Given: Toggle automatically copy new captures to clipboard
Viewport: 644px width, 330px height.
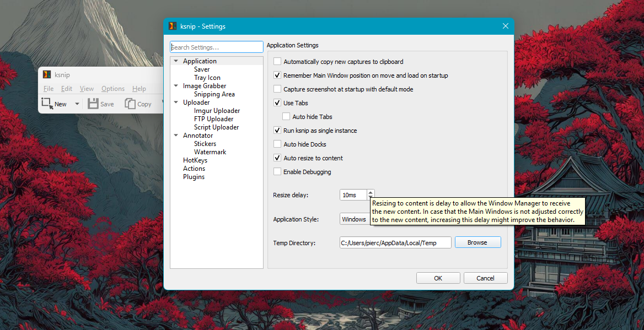Looking at the screenshot, I should click(277, 61).
